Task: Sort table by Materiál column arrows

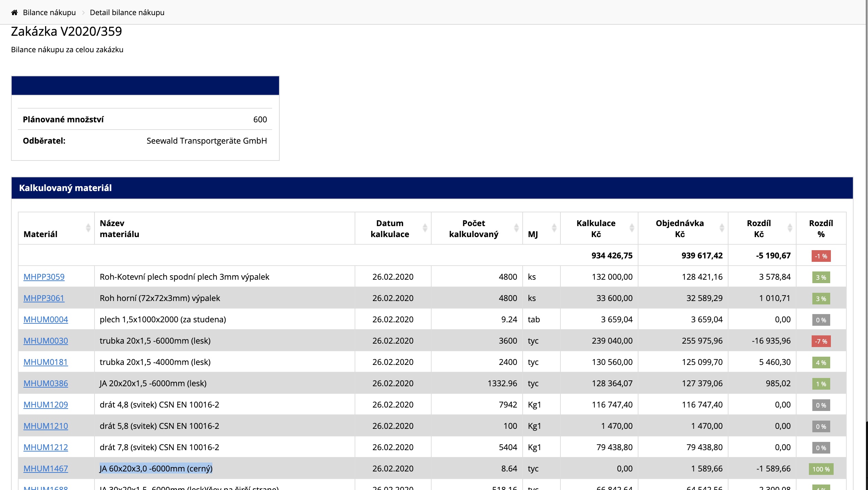Action: (x=88, y=228)
